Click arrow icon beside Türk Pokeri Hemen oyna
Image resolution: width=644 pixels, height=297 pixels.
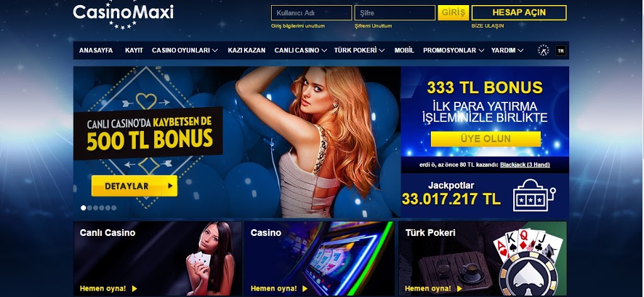tap(459, 289)
